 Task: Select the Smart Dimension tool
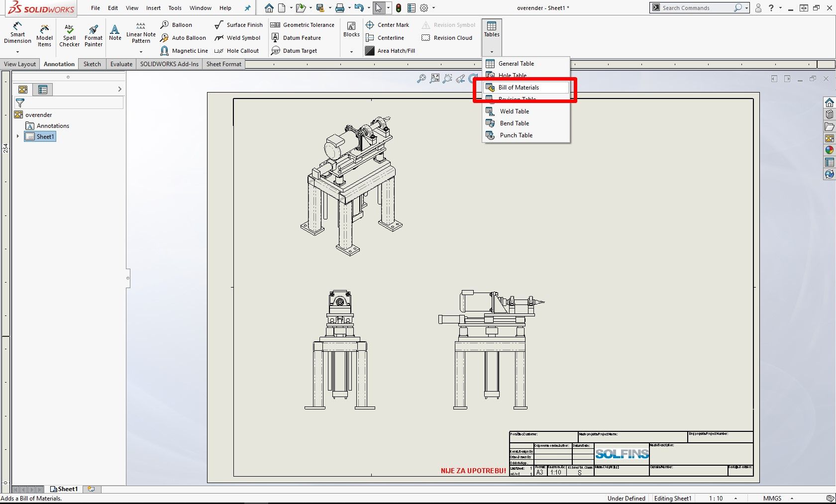coord(17,33)
